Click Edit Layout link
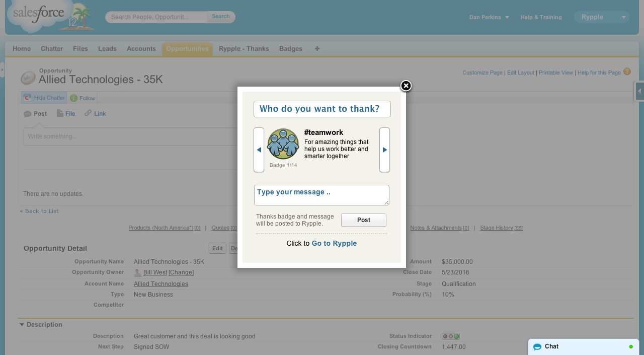The height and width of the screenshot is (355, 644). point(521,73)
